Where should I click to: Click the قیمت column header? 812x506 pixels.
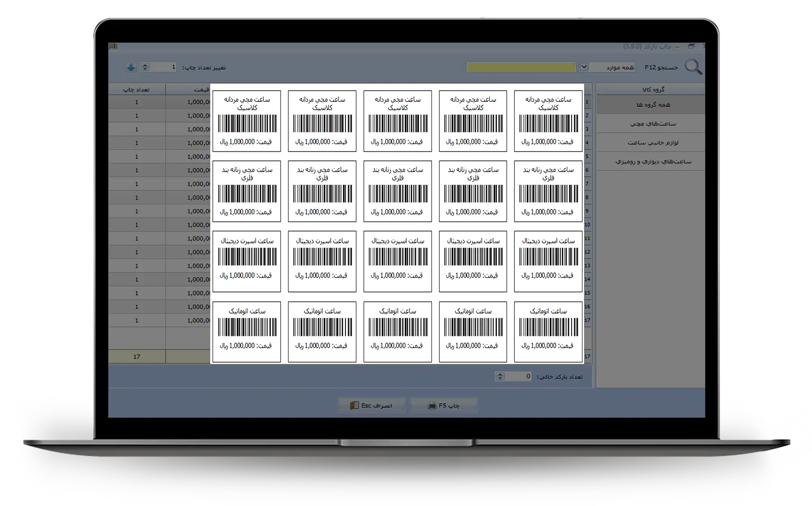188,89
